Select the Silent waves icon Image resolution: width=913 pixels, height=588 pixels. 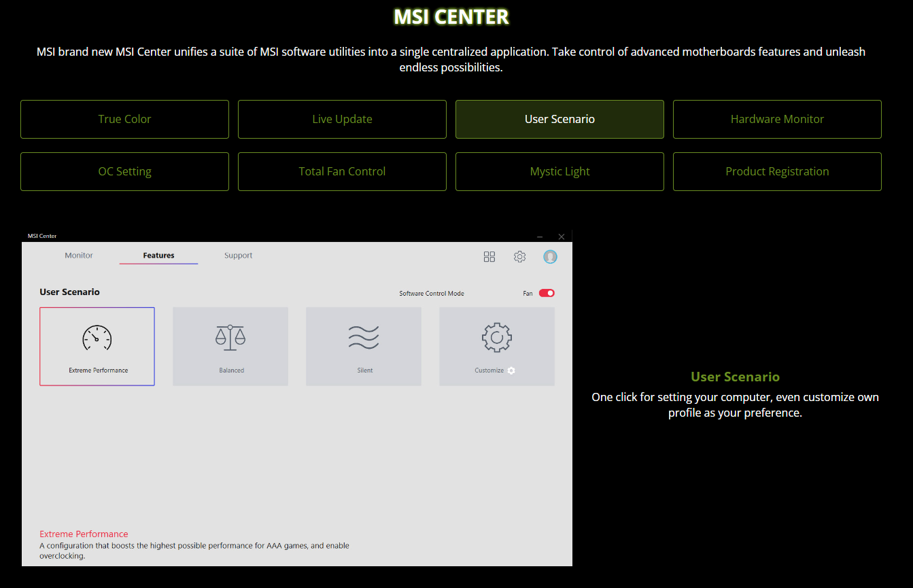pyautogui.click(x=364, y=337)
